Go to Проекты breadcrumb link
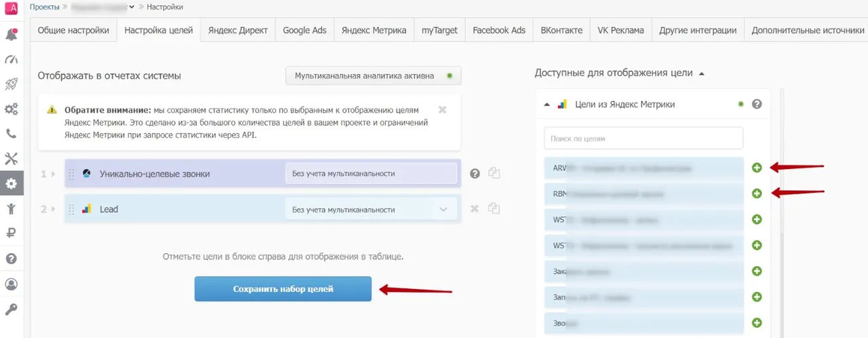Viewport: 868px width, 338px height. coord(46,7)
